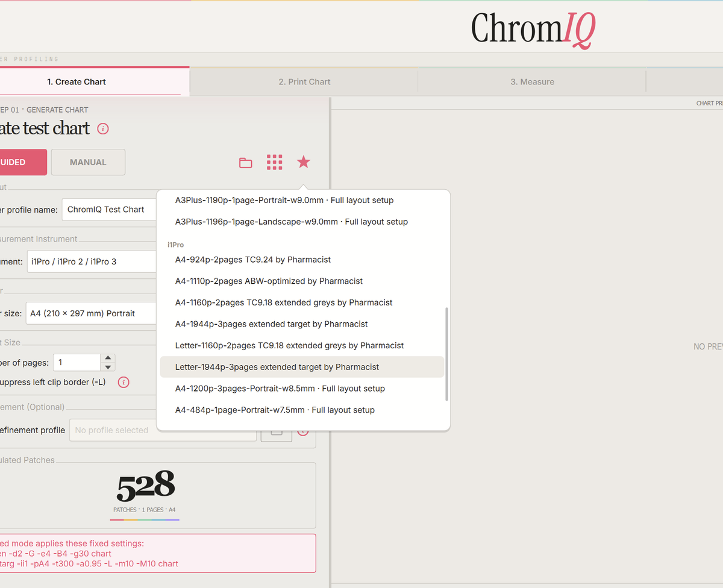Decrease number of pages with down arrow
The image size is (723, 588).
(x=108, y=367)
